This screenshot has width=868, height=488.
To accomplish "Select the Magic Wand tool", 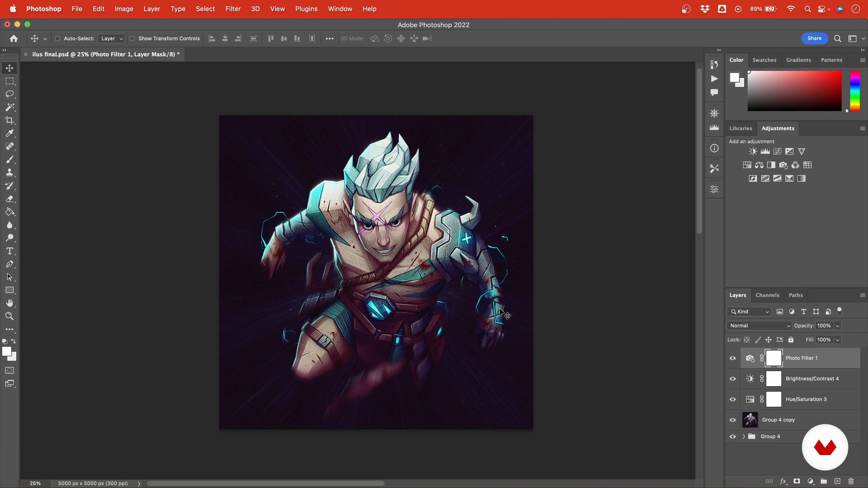I will [x=9, y=107].
